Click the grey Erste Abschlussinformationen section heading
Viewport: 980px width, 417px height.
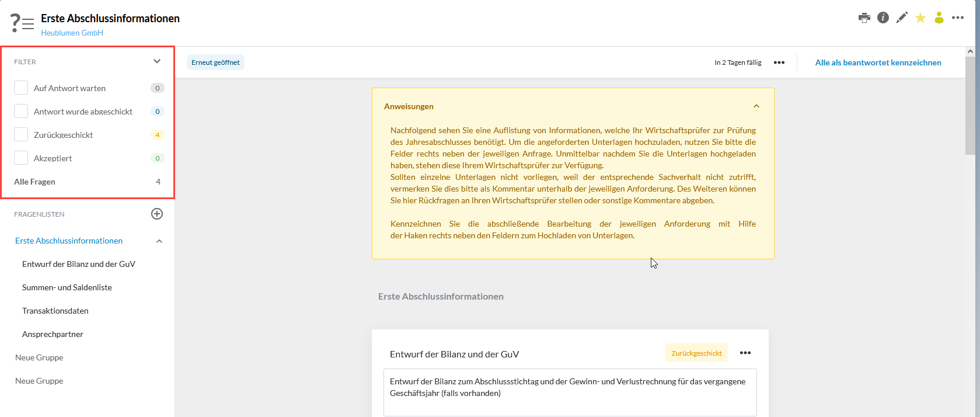(x=441, y=296)
